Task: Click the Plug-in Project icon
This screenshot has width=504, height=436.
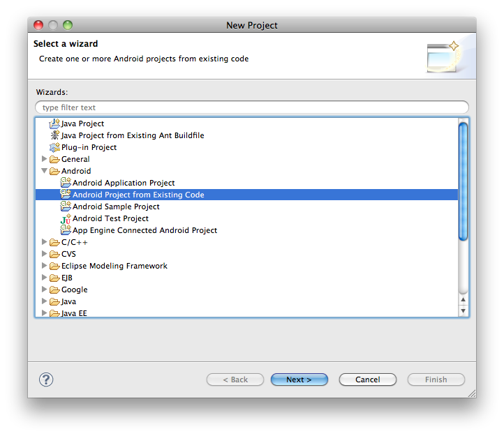Action: click(54, 147)
